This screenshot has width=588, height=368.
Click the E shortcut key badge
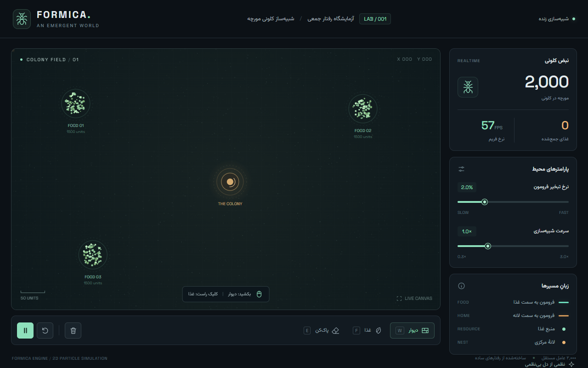pos(307,330)
